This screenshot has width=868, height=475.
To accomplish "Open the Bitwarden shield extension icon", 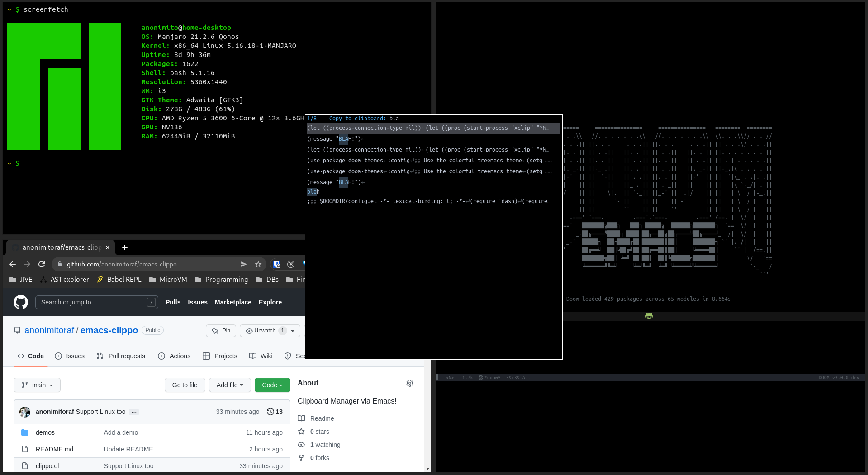I will [x=277, y=264].
